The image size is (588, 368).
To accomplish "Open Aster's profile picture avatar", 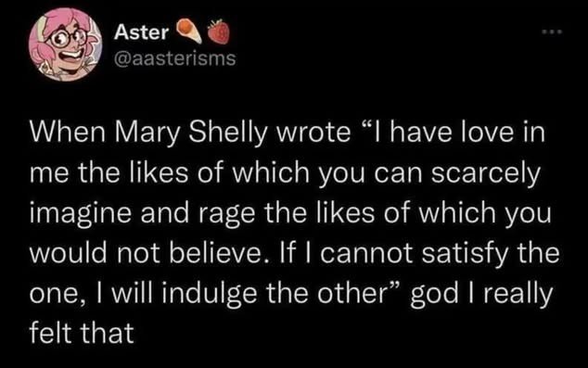I will coord(66,44).
